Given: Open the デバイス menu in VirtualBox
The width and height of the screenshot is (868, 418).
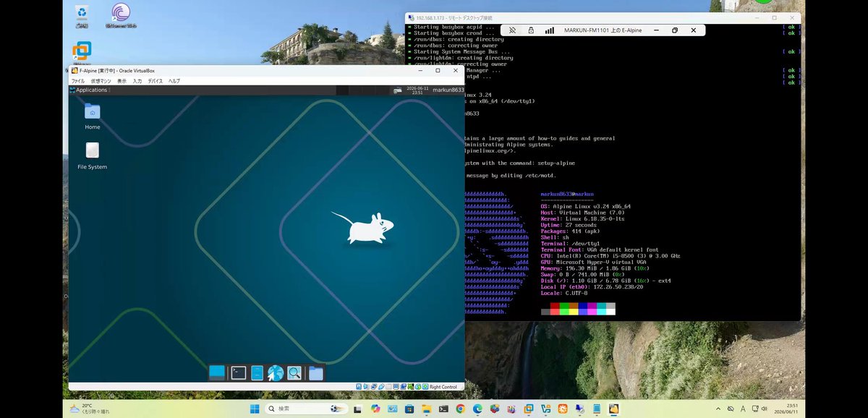Looking at the screenshot, I should [x=156, y=81].
